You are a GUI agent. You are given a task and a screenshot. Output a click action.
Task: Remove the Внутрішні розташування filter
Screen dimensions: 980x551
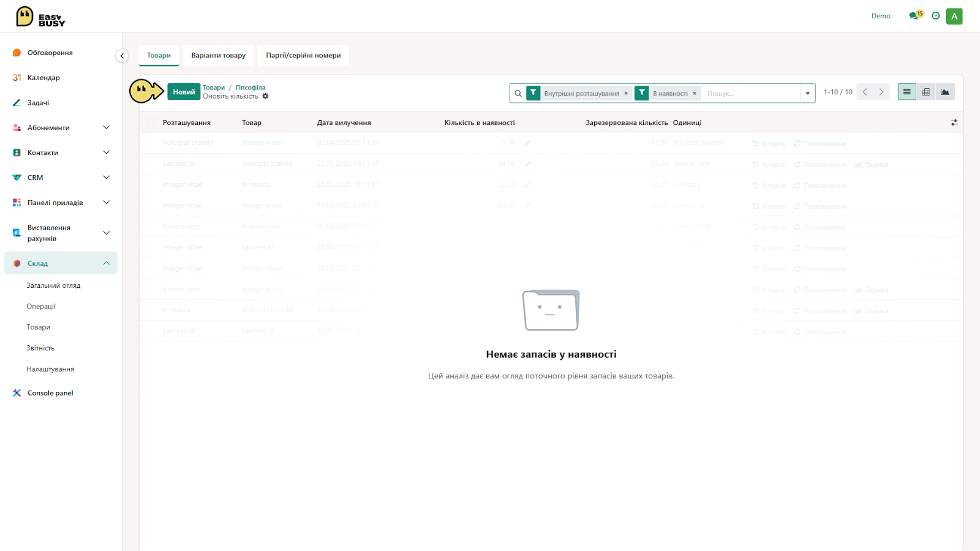tap(626, 94)
